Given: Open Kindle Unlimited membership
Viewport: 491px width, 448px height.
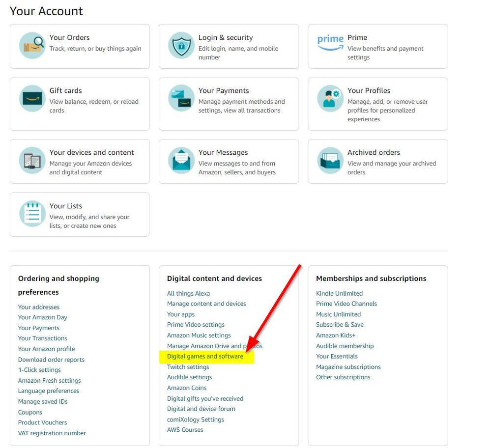Looking at the screenshot, I should coord(340,293).
